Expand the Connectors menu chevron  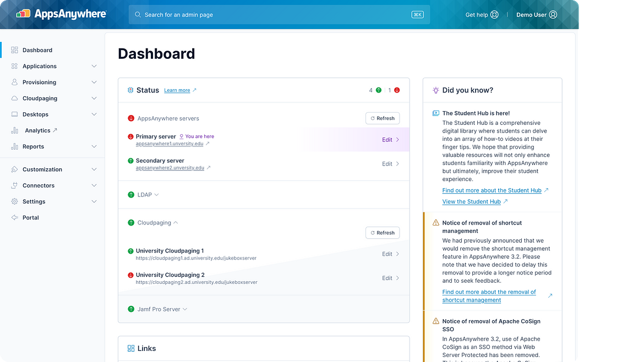click(94, 185)
